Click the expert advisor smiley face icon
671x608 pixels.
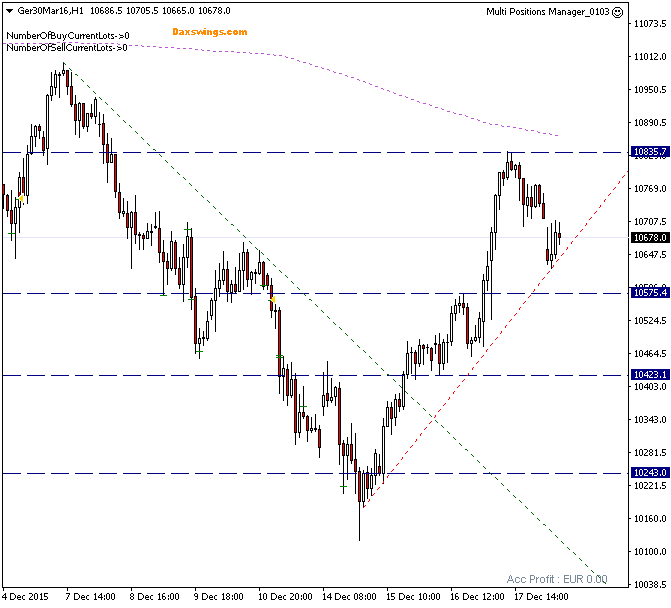pos(618,12)
